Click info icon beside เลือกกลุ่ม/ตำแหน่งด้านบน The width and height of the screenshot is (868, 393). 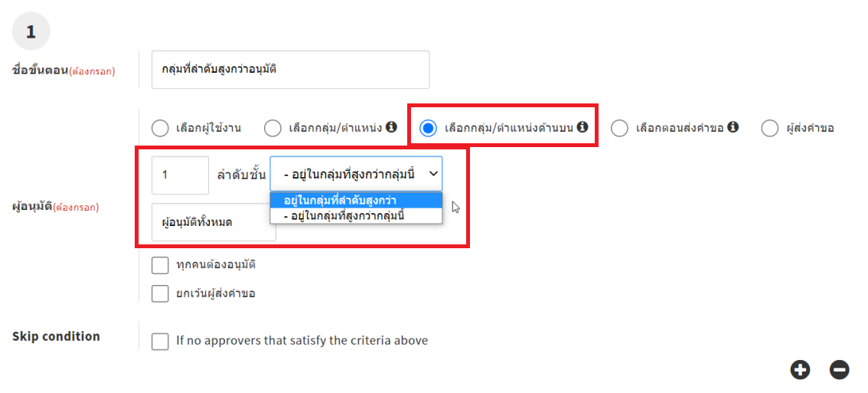(582, 127)
